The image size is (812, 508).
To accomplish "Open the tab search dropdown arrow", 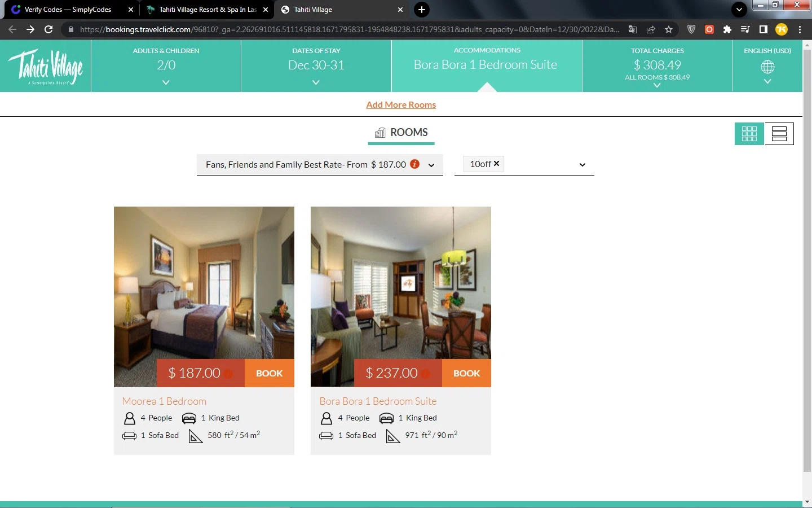I will pyautogui.click(x=739, y=10).
